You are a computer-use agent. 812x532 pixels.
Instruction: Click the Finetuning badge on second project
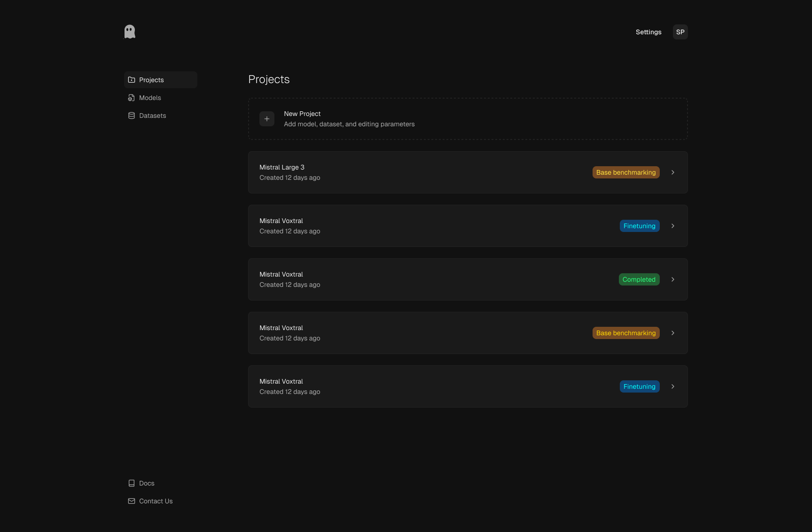(639, 226)
